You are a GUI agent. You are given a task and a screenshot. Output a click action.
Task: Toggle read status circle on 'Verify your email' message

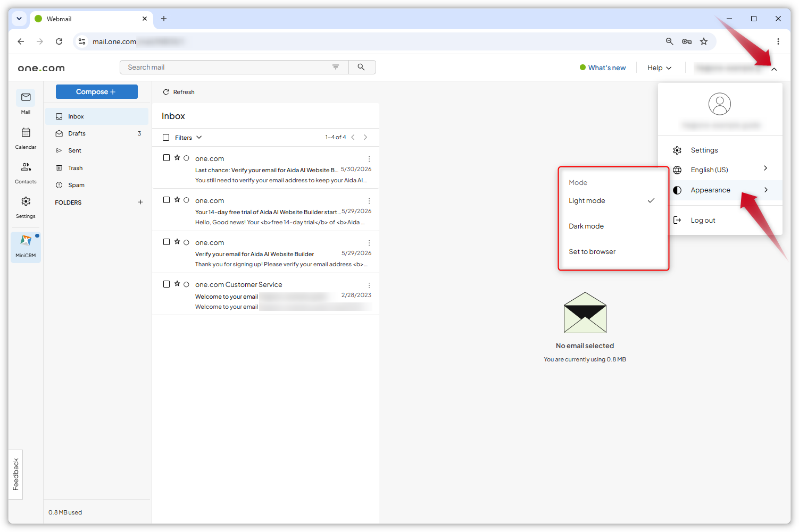pyautogui.click(x=186, y=242)
